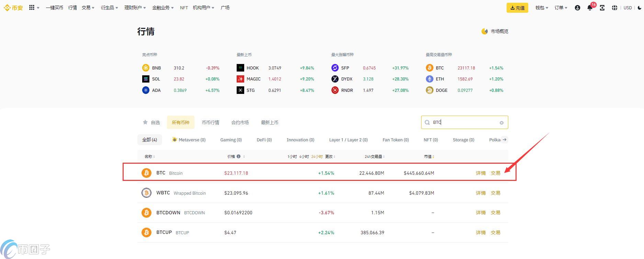Click the WBTC coin icon in table
The width and height of the screenshot is (644, 259).
(x=146, y=193)
